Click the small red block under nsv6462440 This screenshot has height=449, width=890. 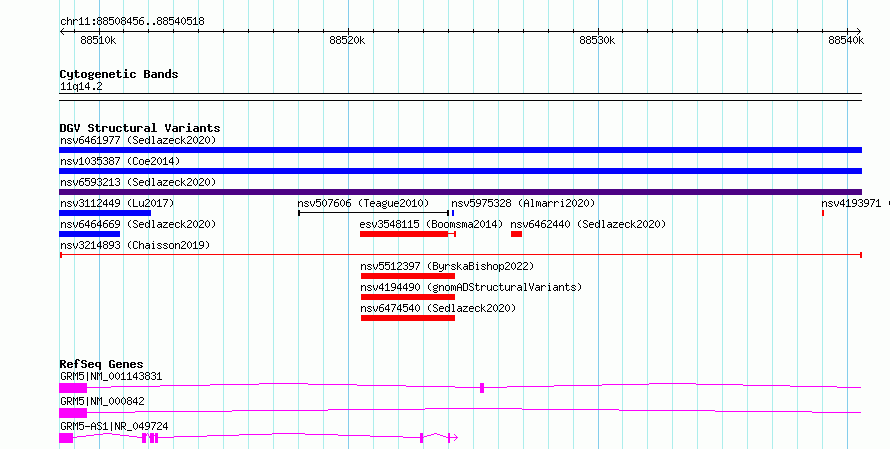coord(516,234)
